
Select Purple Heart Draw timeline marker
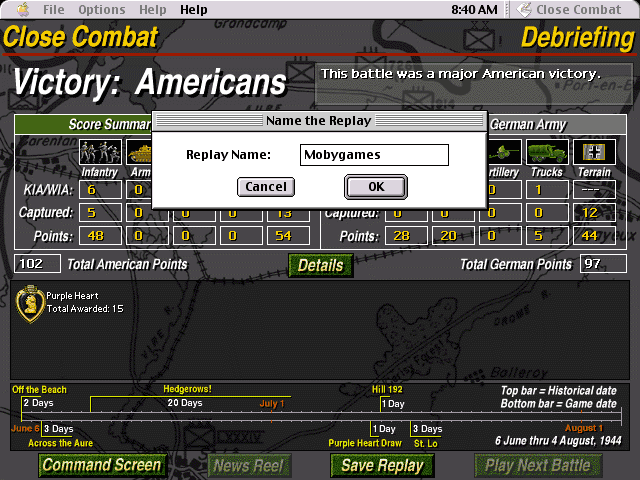pyautogui.click(x=365, y=443)
